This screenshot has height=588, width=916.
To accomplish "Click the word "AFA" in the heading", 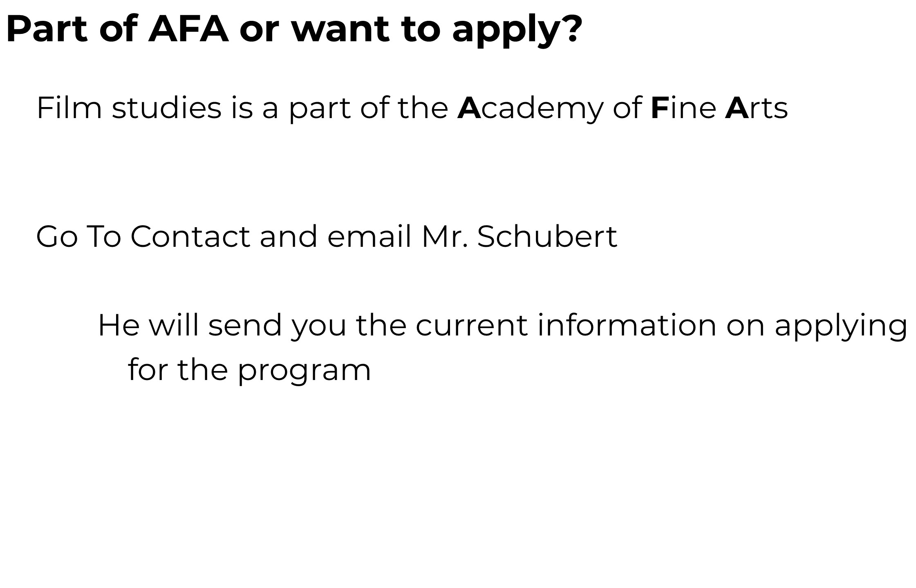I will 188,29.
